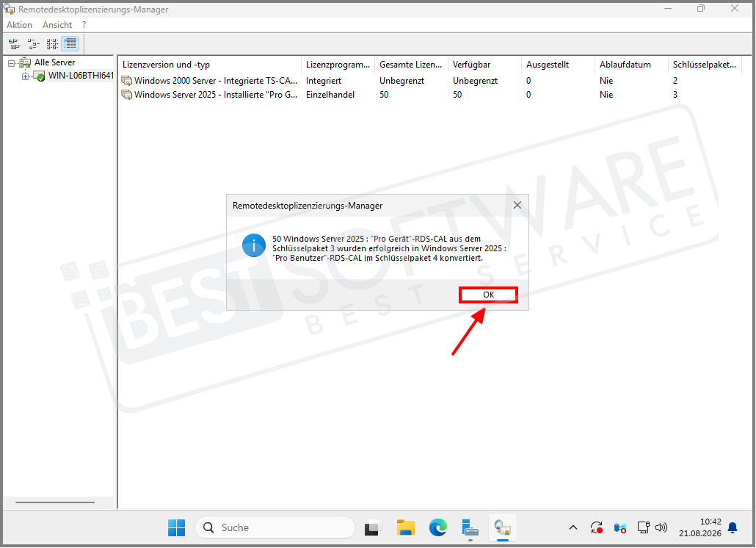Select the Windows Server 2025 license row
756x548 pixels.
(x=430, y=95)
